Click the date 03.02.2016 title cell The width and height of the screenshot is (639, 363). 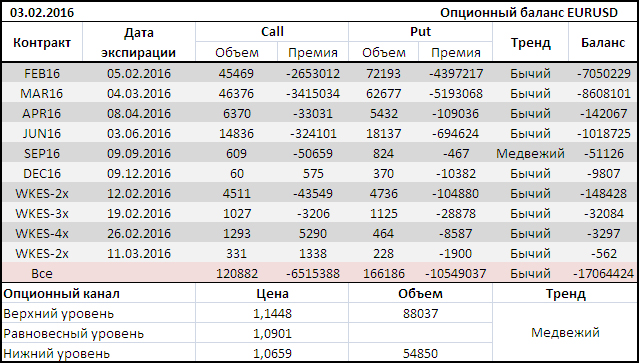(42, 13)
